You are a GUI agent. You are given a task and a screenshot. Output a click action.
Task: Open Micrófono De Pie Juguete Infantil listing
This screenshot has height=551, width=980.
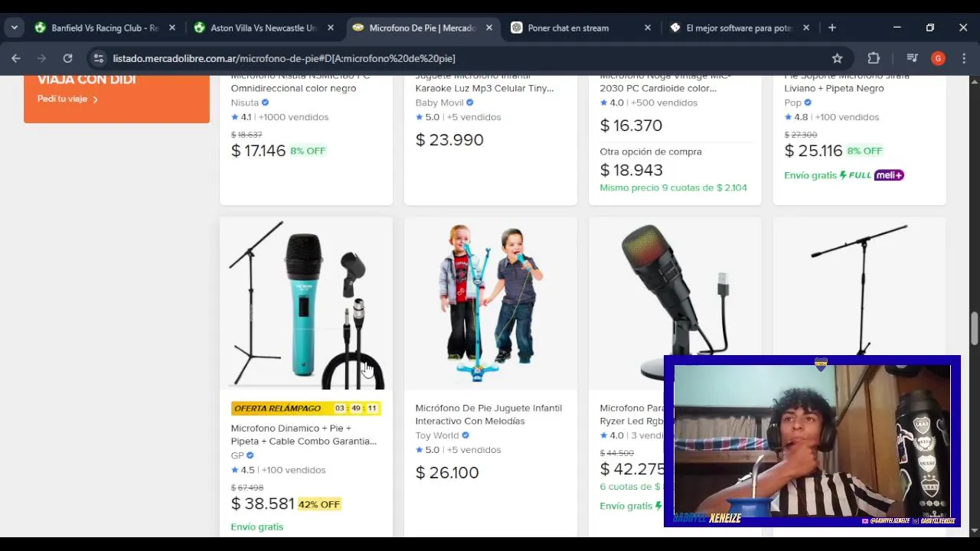(488, 415)
